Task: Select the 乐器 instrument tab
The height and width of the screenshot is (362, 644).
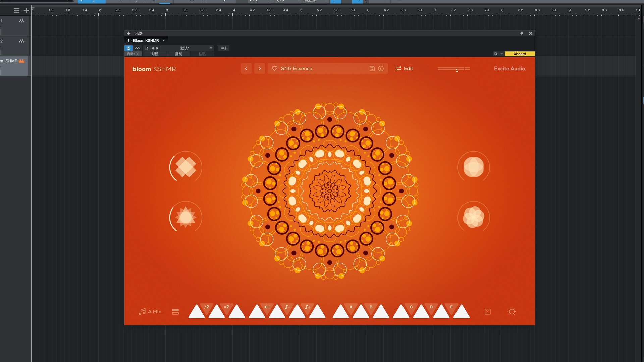Action: coord(139,33)
